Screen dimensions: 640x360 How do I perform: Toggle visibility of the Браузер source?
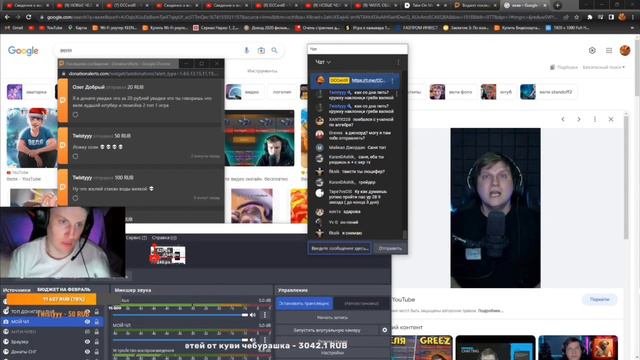(87, 342)
